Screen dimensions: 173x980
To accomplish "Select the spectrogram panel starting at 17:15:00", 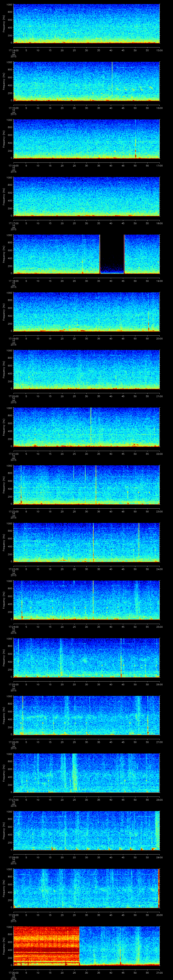I will click(x=86, y=81).
